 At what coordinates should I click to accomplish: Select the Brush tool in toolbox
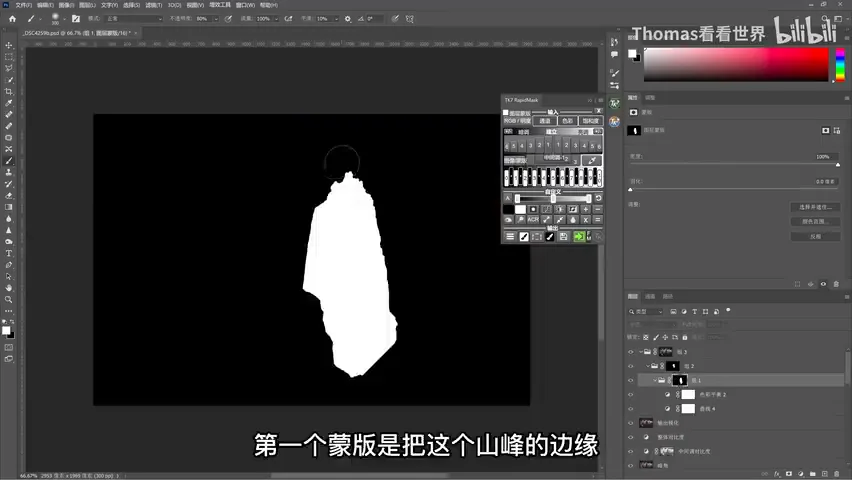pyautogui.click(x=9, y=161)
